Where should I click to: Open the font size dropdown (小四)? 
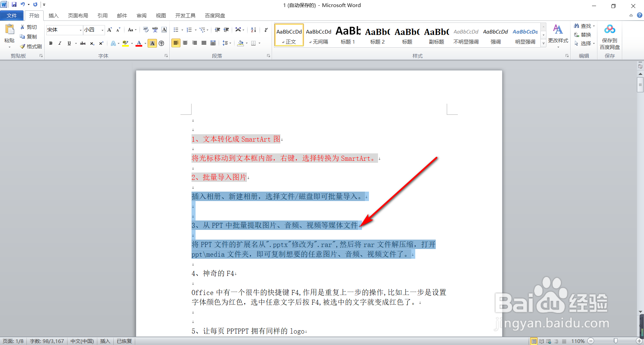click(102, 30)
